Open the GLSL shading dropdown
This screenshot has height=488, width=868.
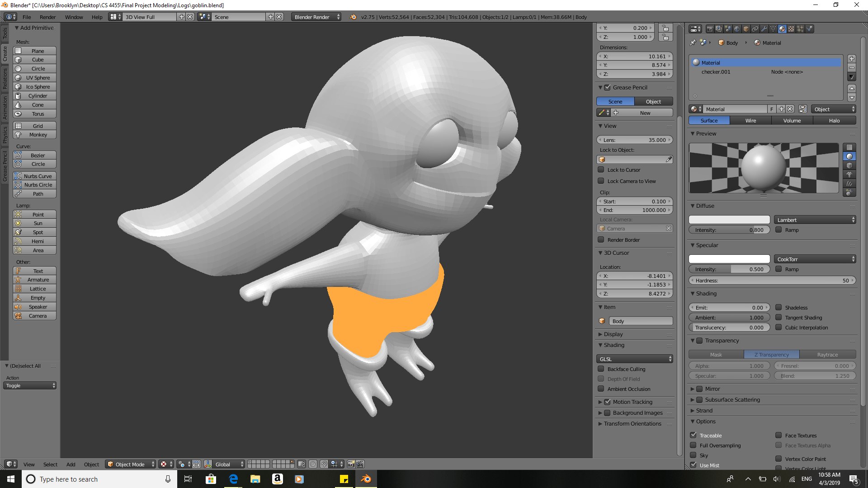click(635, 359)
